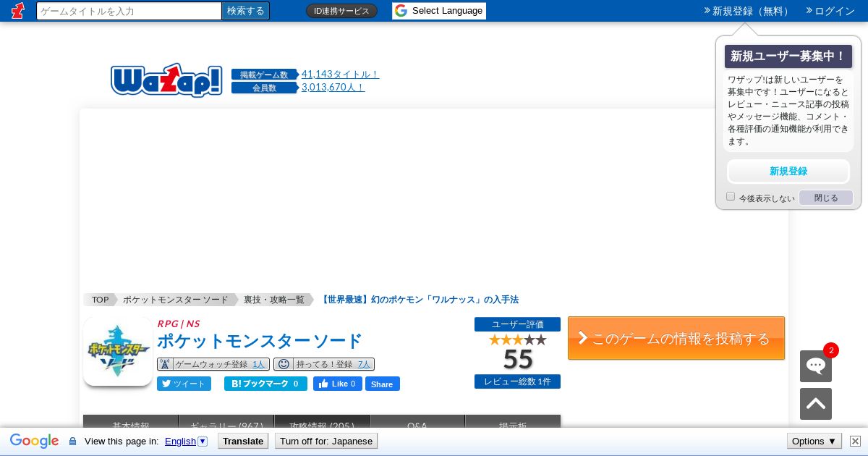Click the 7人 owners count
The image size is (868, 456).
(x=364, y=364)
